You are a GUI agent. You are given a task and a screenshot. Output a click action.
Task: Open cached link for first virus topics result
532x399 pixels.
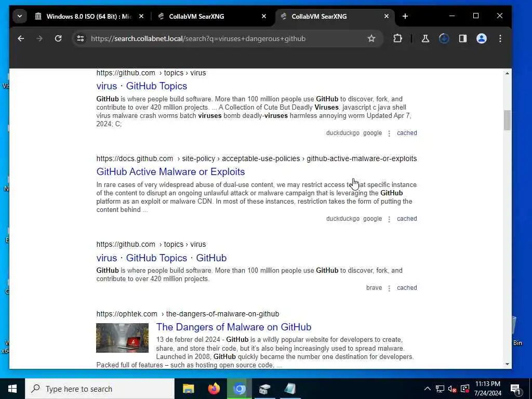[407, 133]
